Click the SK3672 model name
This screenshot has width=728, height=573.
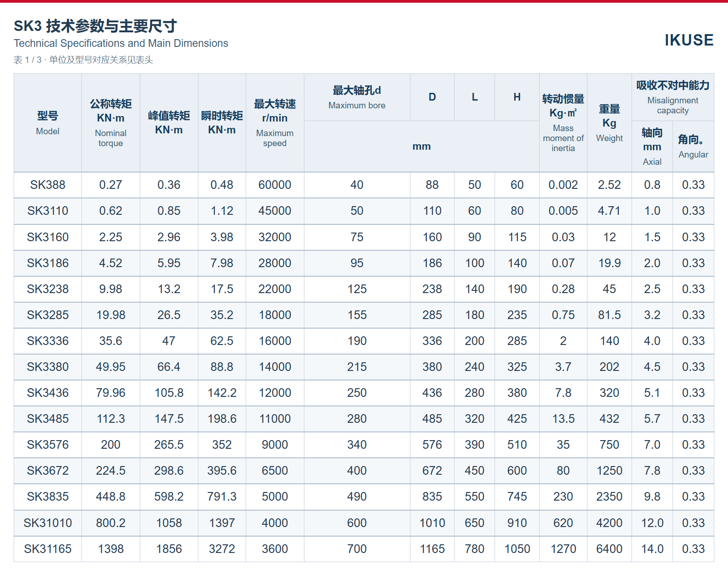coord(48,471)
